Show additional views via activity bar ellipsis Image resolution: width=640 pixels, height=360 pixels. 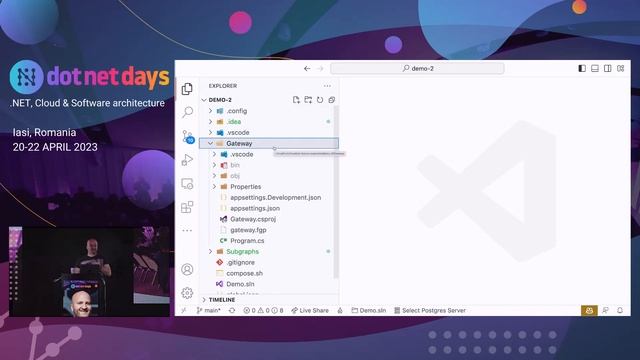(187, 231)
